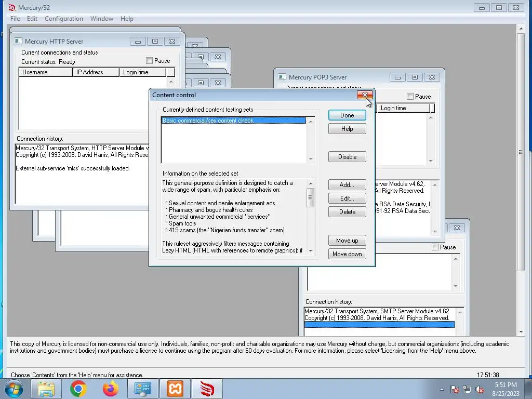Close the Mercury HTTP Server window
Viewport: 532px width, 399px height.
tap(172, 42)
